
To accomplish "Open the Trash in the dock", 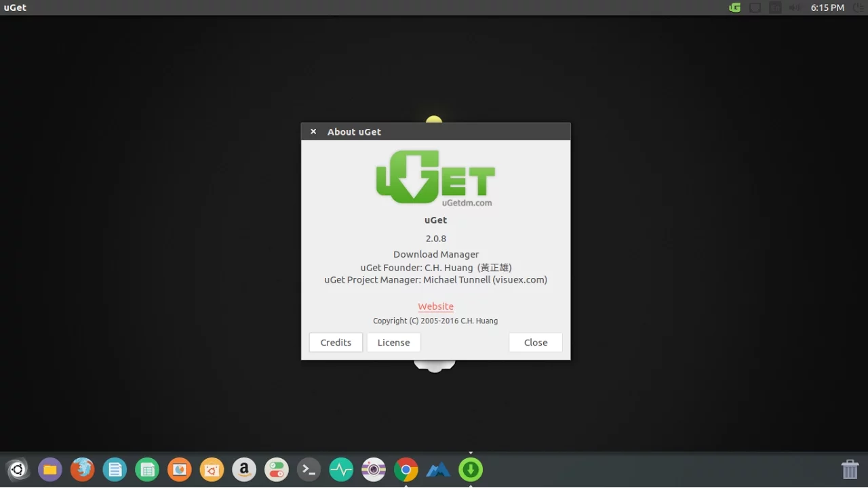I will tap(850, 470).
